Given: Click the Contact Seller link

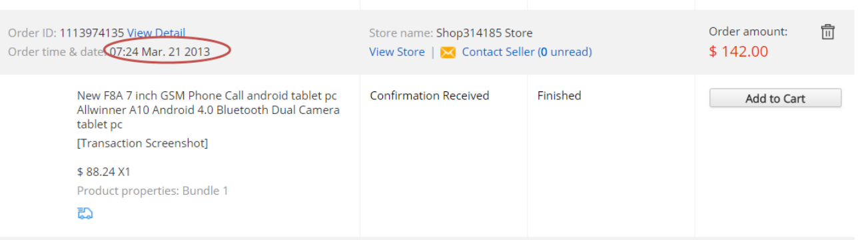Looking at the screenshot, I should click(498, 52).
